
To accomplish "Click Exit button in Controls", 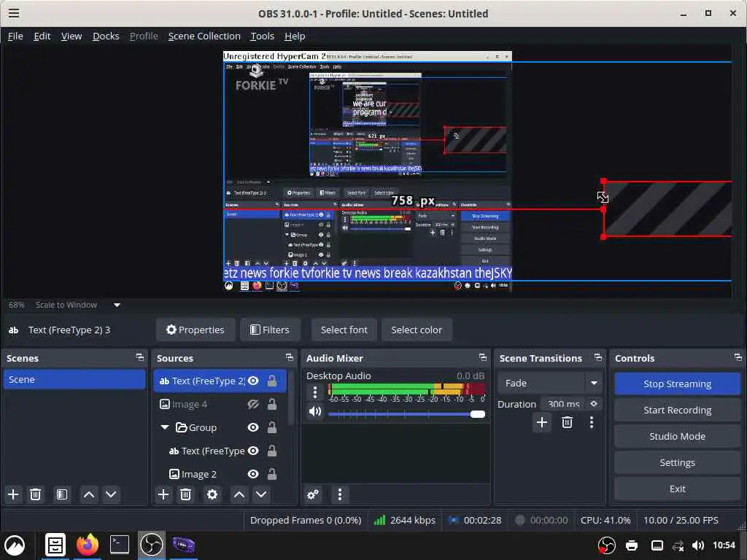I will coord(677,489).
